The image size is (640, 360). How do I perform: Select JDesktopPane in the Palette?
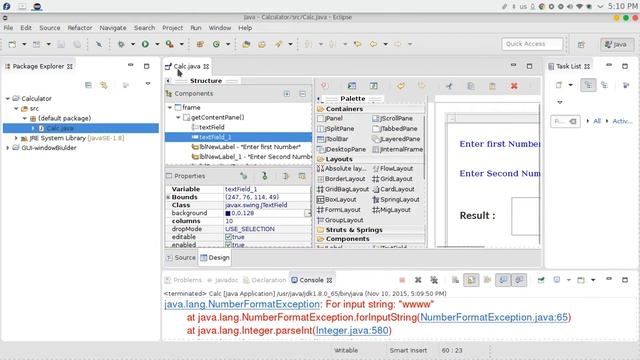[x=341, y=149]
